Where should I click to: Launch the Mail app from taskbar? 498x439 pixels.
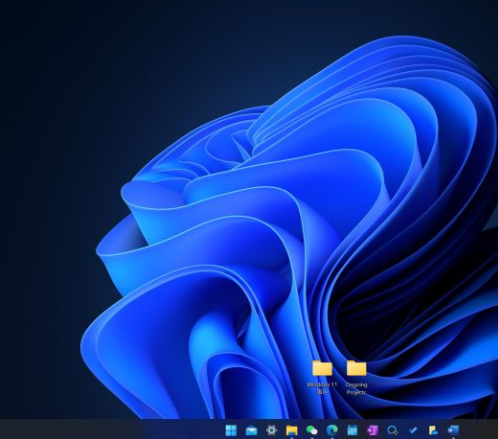point(251,430)
